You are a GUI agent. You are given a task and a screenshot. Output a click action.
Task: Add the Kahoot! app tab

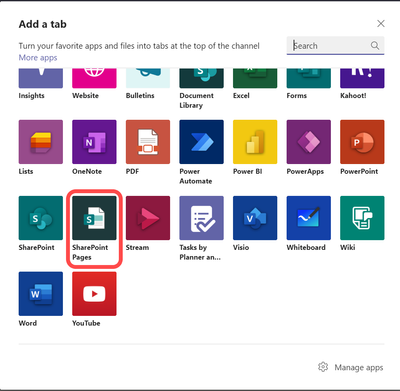[362, 78]
